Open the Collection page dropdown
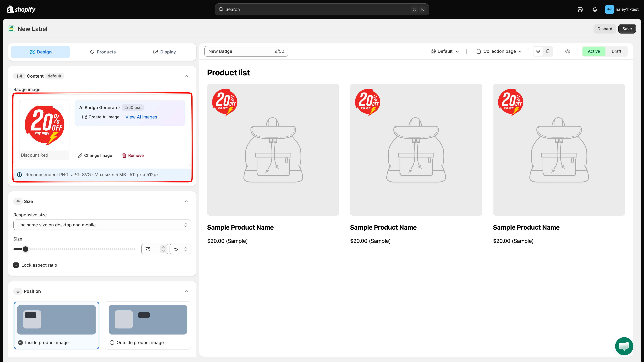 499,51
